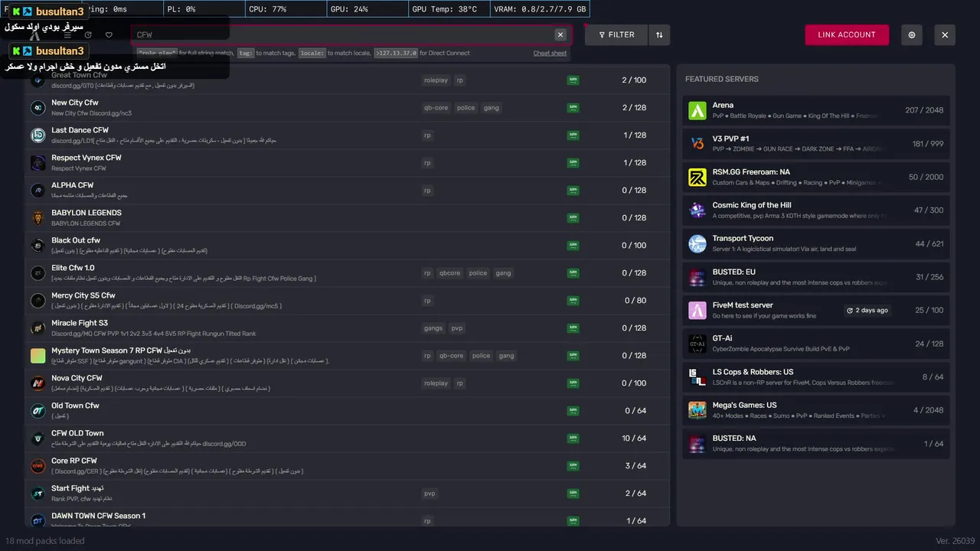Open the favorites heart icon

tap(109, 34)
